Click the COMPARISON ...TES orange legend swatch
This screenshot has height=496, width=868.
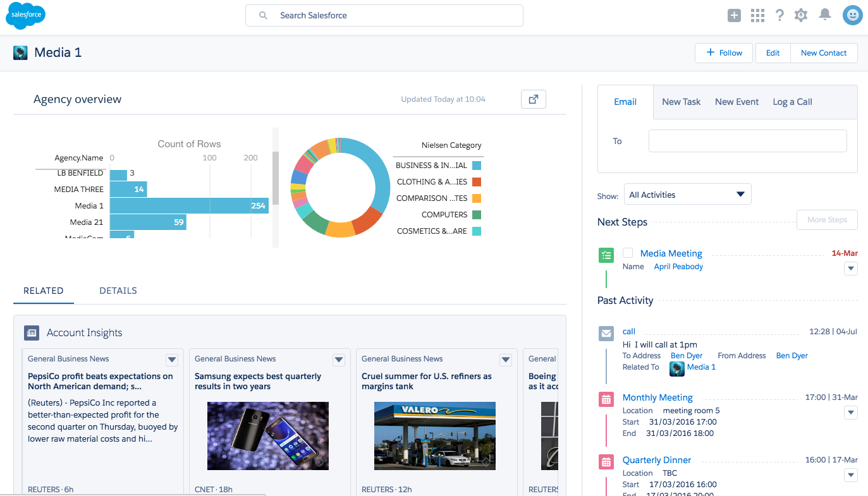coord(477,198)
